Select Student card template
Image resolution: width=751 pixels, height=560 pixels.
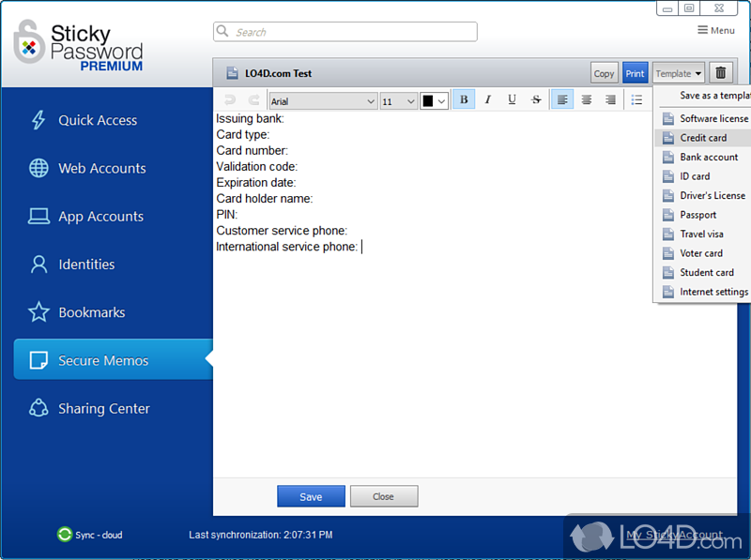[x=702, y=272]
